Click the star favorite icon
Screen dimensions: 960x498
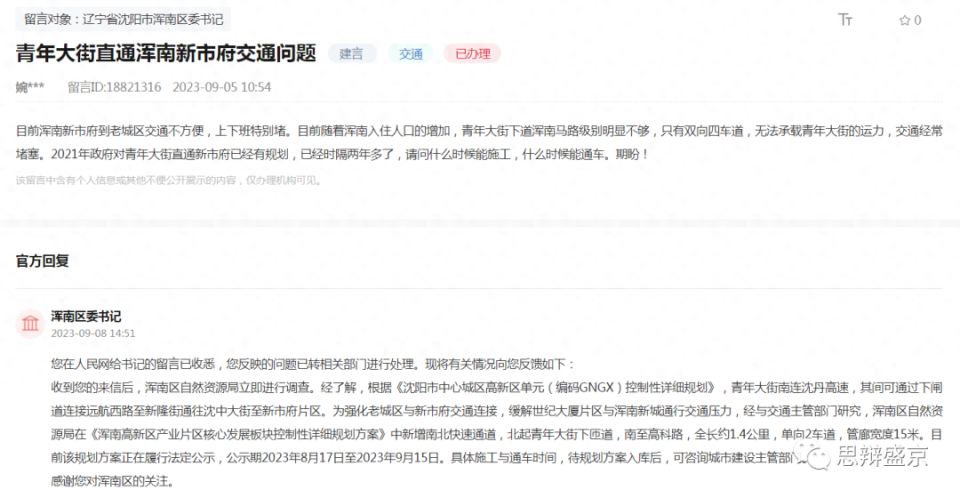[x=904, y=20]
